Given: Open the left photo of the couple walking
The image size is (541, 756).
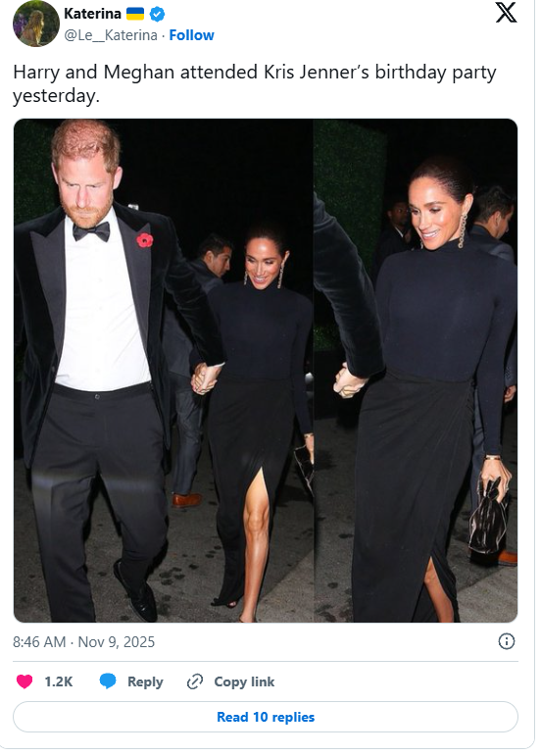Looking at the screenshot, I should 164,371.
